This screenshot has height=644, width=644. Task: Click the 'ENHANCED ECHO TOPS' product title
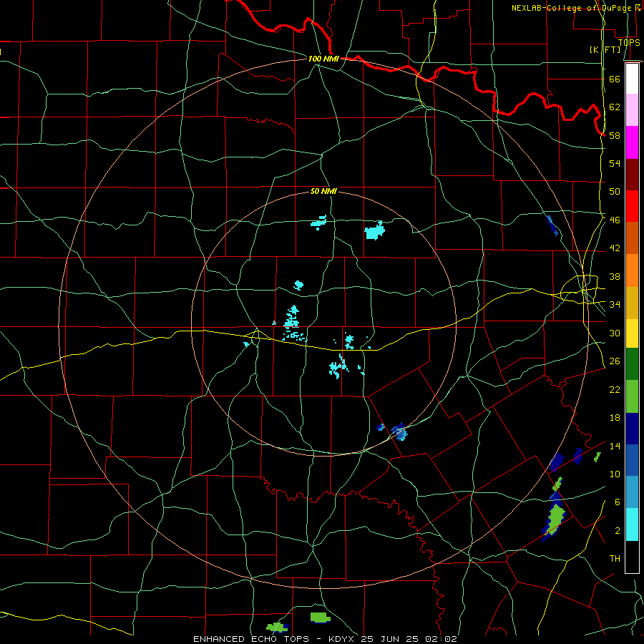[x=251, y=639]
